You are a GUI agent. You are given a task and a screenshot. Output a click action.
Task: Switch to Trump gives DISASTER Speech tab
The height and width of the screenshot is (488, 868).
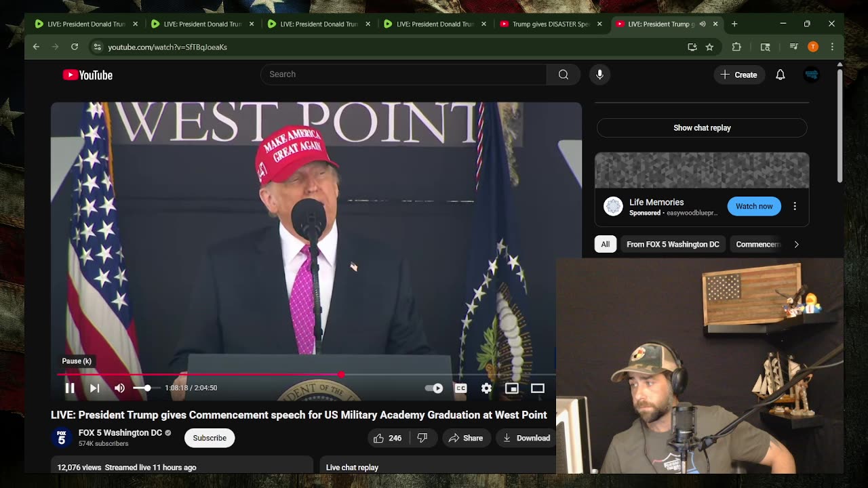tap(551, 24)
